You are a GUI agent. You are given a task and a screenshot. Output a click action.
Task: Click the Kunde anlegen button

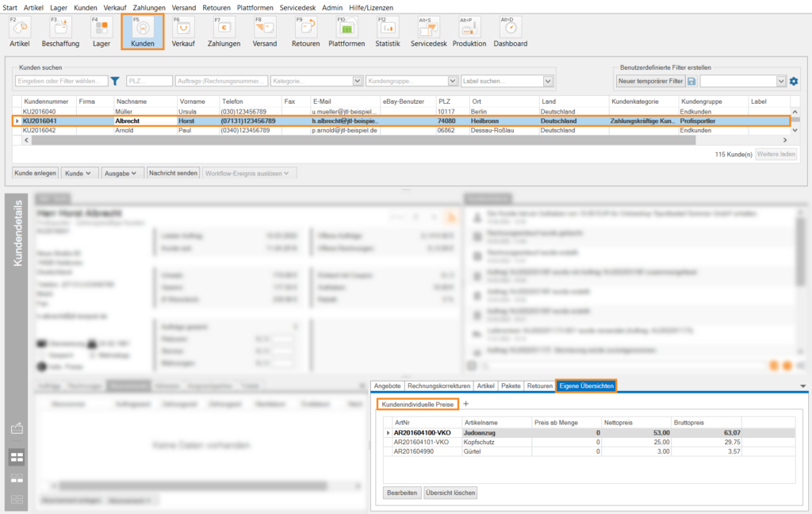pos(35,173)
